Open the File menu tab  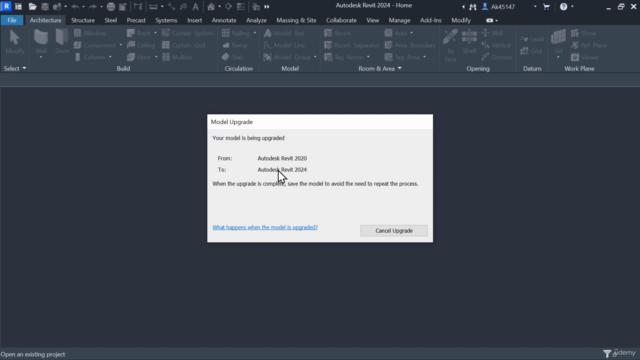pyautogui.click(x=12, y=20)
